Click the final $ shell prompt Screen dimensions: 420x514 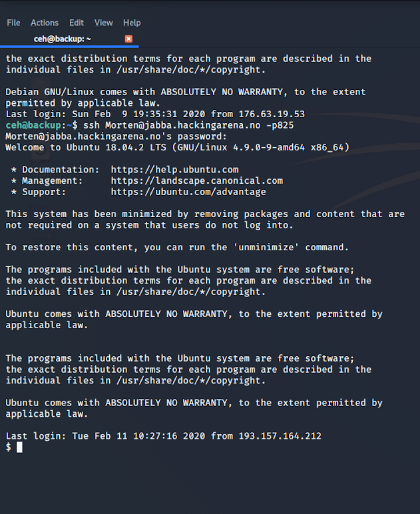click(x=8, y=447)
